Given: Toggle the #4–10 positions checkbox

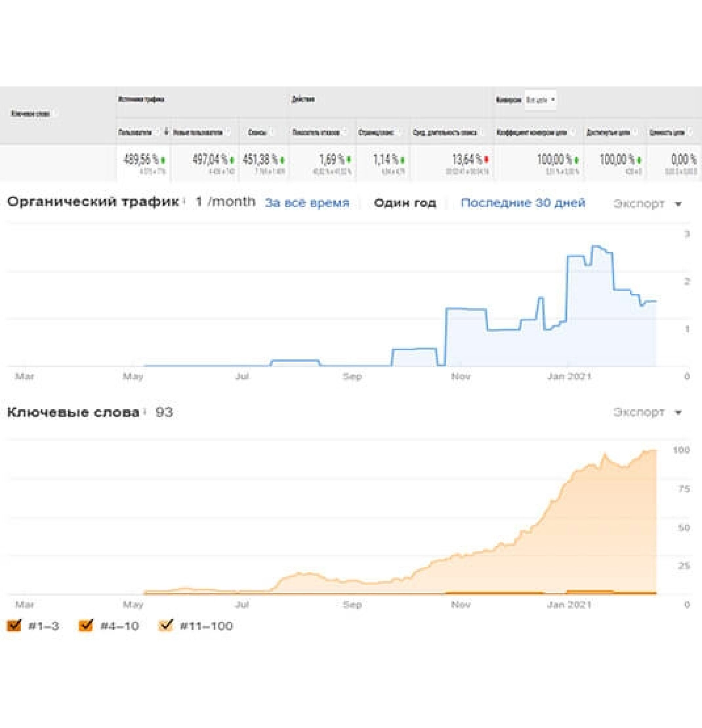Looking at the screenshot, I should click(x=86, y=626).
